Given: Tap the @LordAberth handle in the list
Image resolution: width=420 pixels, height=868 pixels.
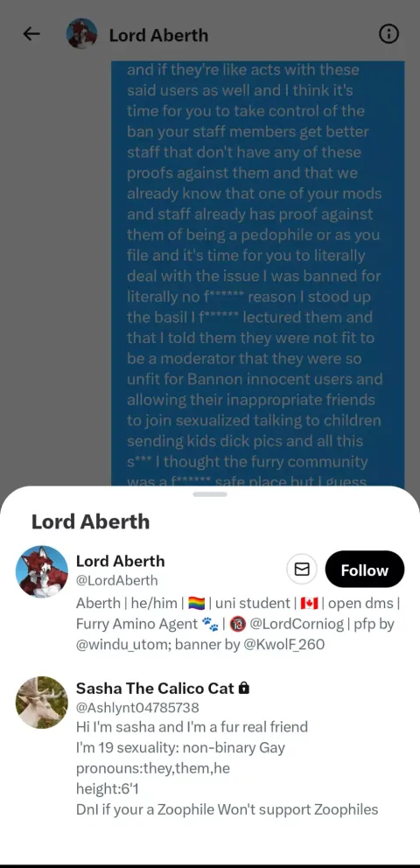Looking at the screenshot, I should (x=116, y=580).
